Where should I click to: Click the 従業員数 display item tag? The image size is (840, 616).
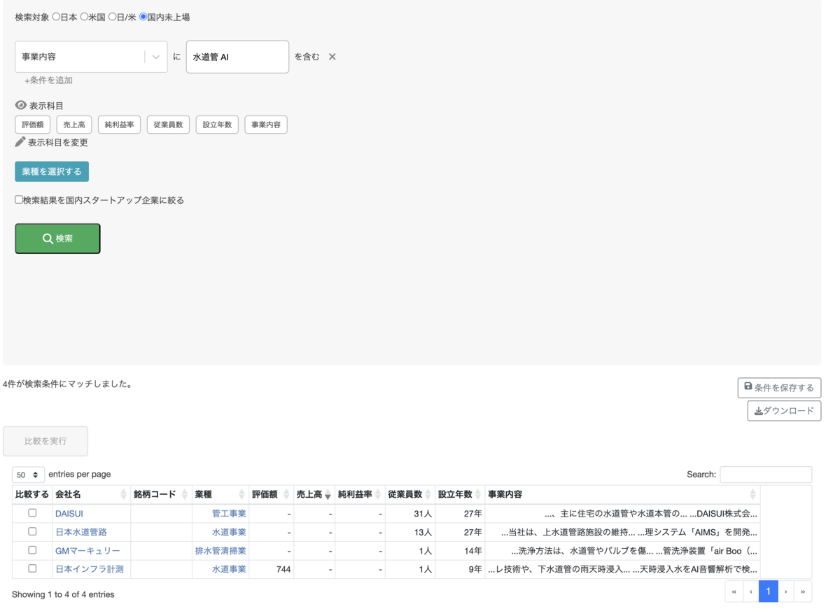click(168, 125)
